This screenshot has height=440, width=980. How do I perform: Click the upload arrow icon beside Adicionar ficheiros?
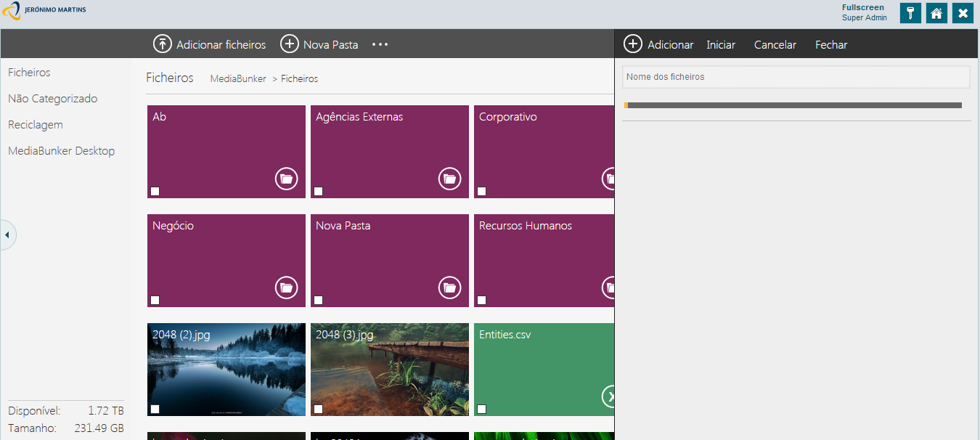(163, 44)
